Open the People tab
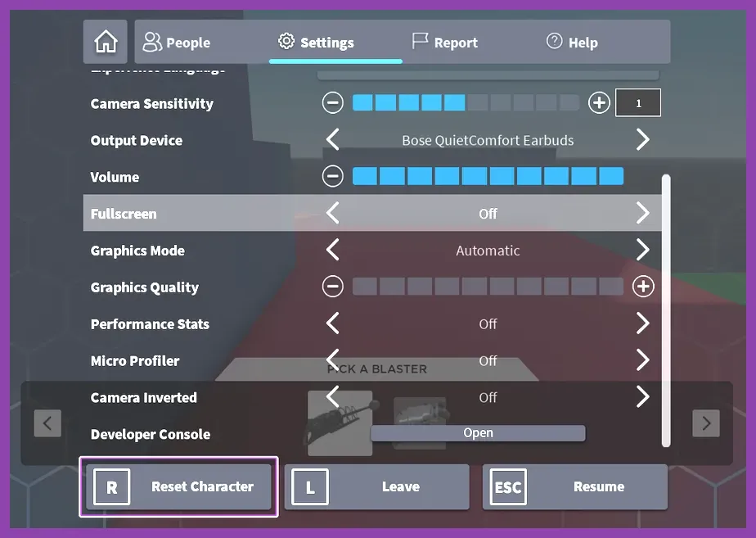Viewport: 756px width, 538px height. point(177,43)
